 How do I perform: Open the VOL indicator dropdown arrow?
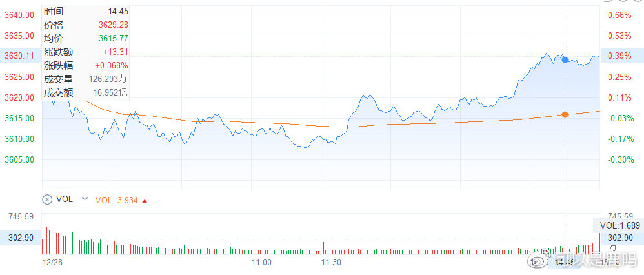click(84, 199)
